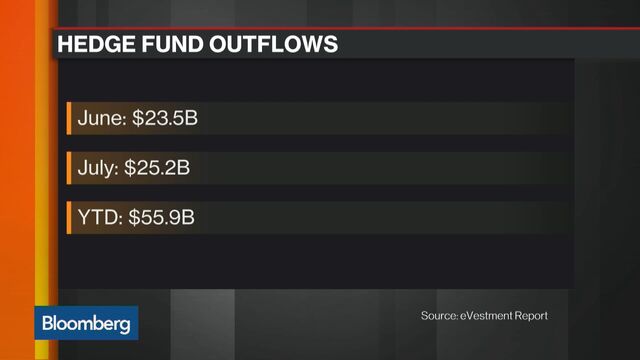Click the $25.2B figure
Image resolution: width=640 pixels, height=360 pixels.
[157, 167]
